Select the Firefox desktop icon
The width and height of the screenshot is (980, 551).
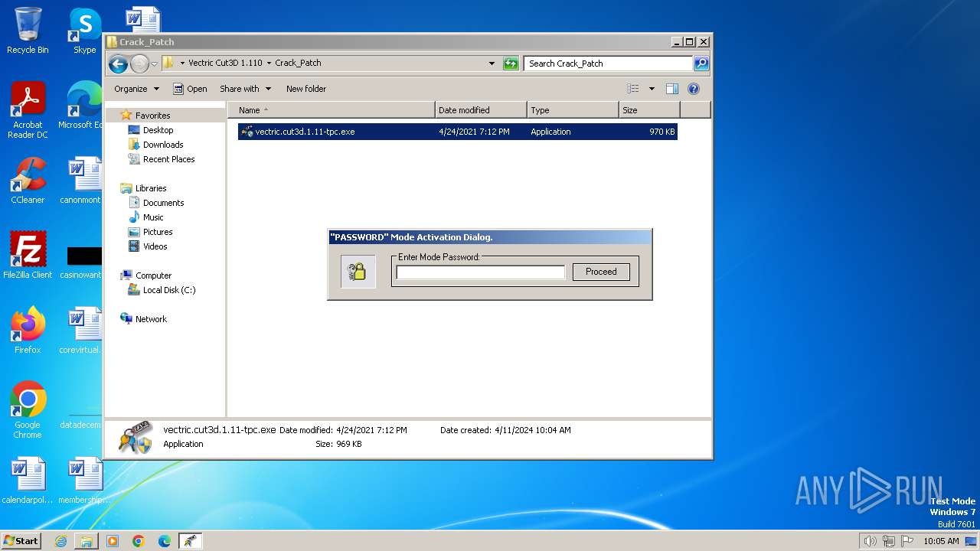coord(28,331)
